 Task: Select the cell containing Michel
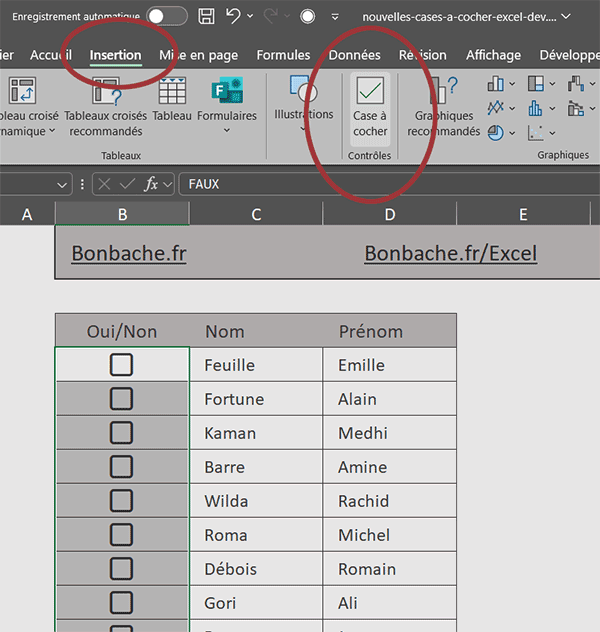click(x=390, y=535)
